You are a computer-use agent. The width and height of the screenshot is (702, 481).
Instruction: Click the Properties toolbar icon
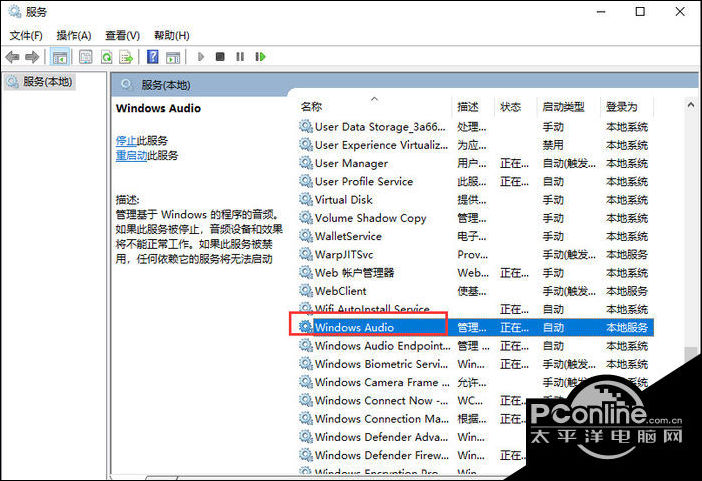[86, 57]
